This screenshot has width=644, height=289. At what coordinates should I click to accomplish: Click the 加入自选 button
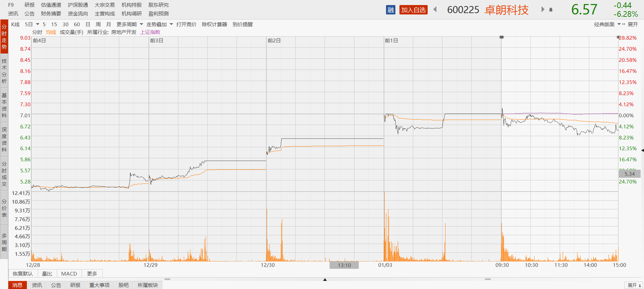tap(414, 10)
